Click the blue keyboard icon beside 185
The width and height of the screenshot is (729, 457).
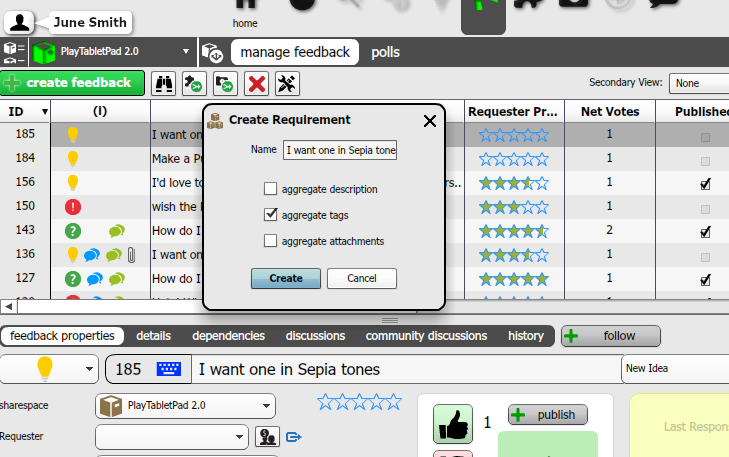[x=169, y=369]
